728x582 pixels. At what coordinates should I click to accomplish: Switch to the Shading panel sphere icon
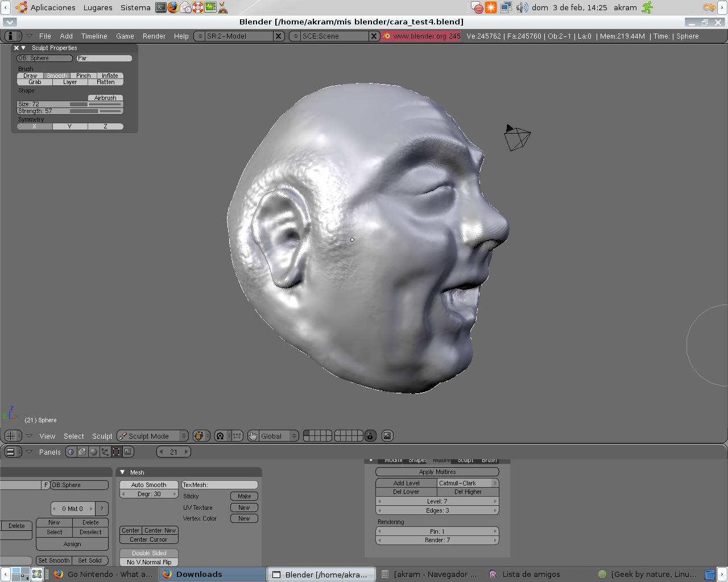tap(94, 452)
